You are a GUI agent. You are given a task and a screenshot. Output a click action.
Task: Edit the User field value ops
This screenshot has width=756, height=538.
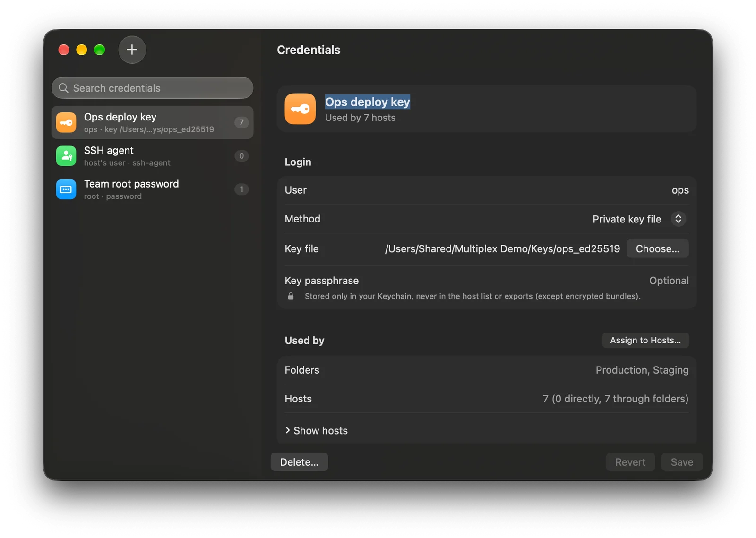tap(680, 190)
